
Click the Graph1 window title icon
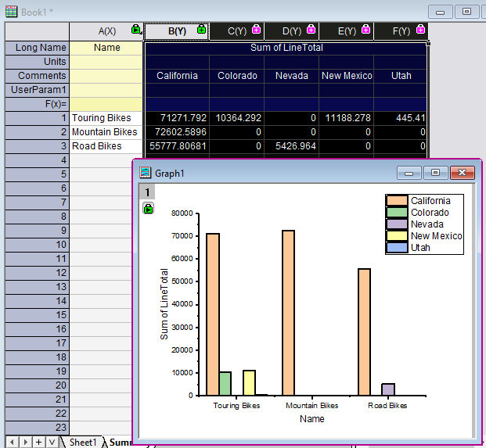pyautogui.click(x=145, y=173)
